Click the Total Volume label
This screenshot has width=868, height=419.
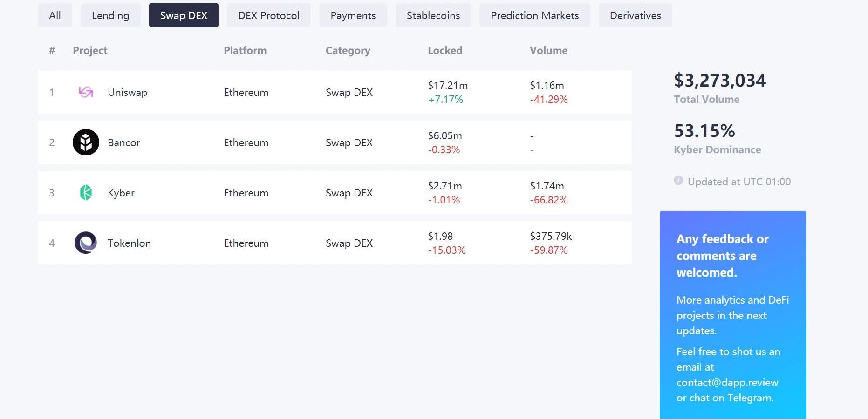(706, 99)
